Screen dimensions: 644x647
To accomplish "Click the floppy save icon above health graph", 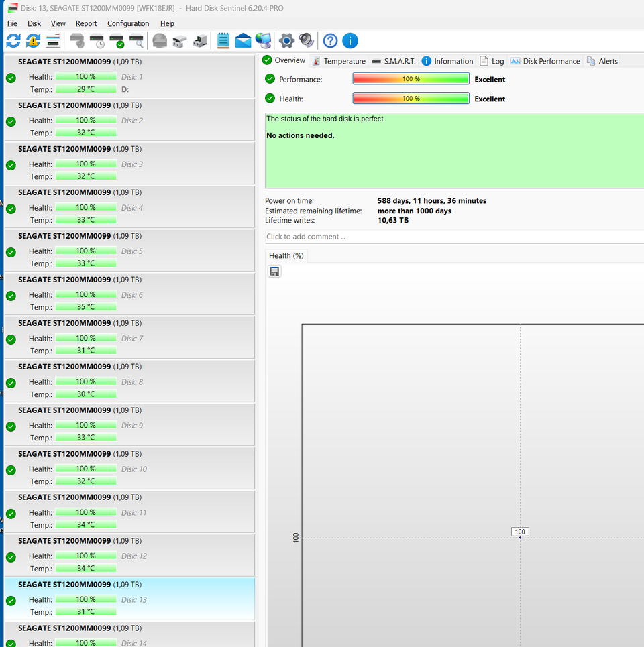I will pos(274,271).
